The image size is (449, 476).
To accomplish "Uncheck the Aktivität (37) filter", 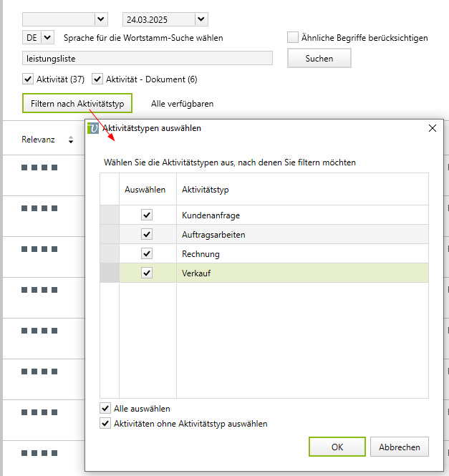I will point(29,79).
